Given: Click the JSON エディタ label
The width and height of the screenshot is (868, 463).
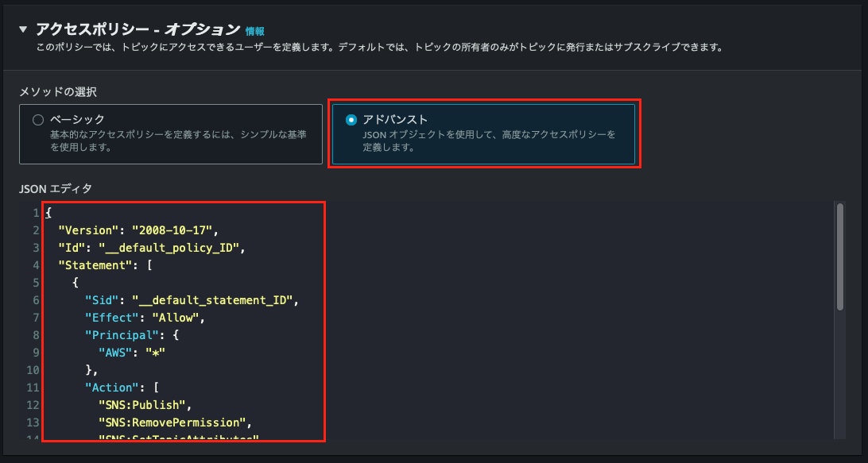Looking at the screenshot, I should click(x=56, y=189).
